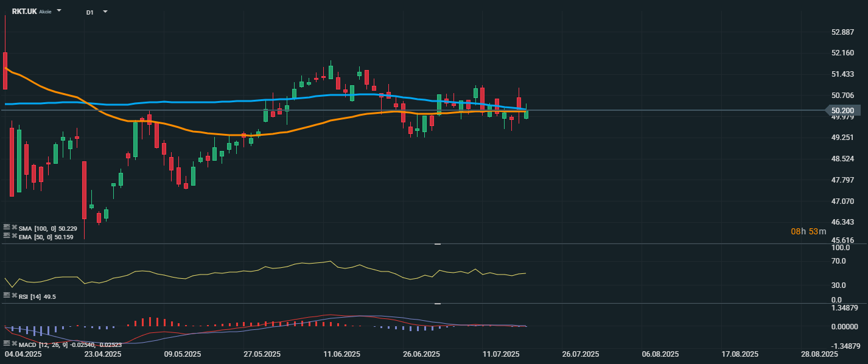Remove the RSI indicator with its X icon

(x=15, y=295)
